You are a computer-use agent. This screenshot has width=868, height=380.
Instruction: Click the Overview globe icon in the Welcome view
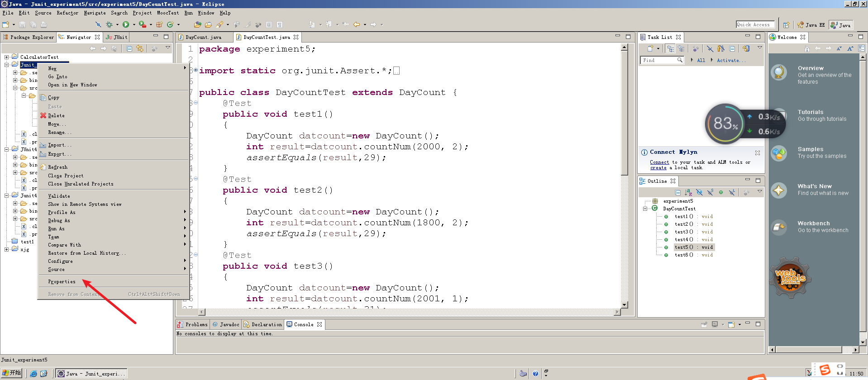click(x=779, y=72)
